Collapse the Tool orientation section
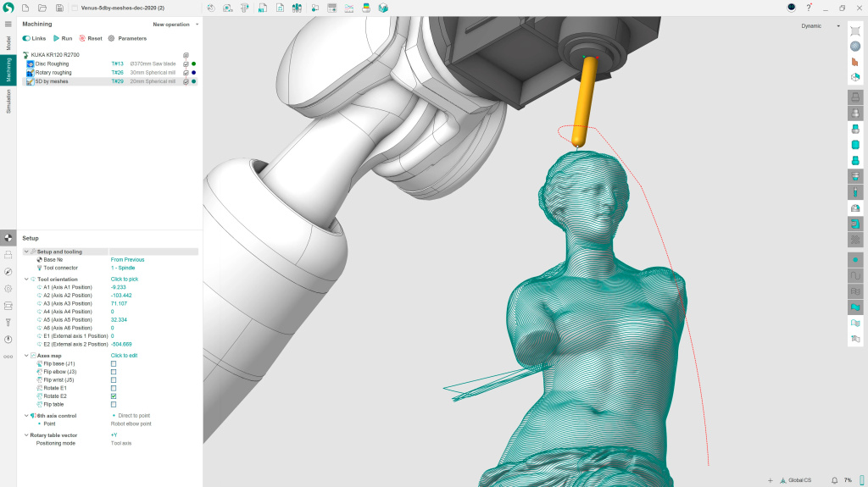The width and height of the screenshot is (868, 487). point(26,279)
